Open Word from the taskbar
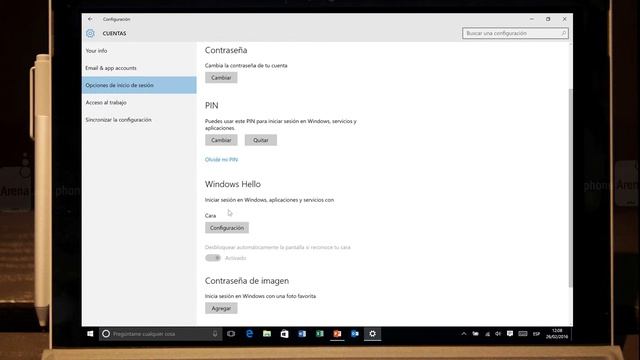 pos(302,334)
